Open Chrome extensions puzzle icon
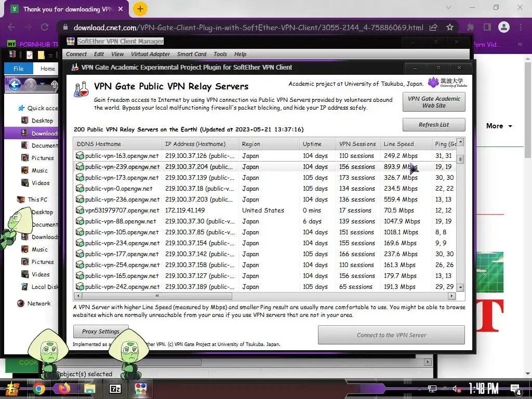The width and height of the screenshot is (532, 399). click(471, 27)
